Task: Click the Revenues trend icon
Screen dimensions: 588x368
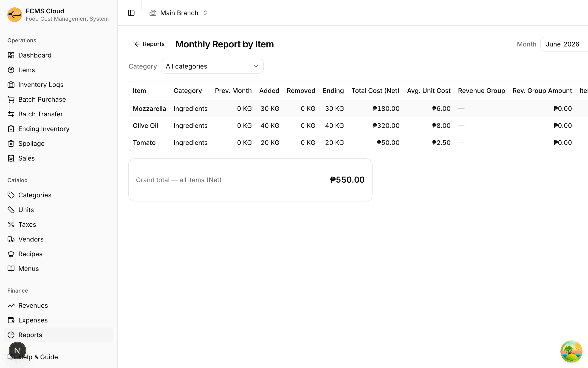Action: [11, 305]
